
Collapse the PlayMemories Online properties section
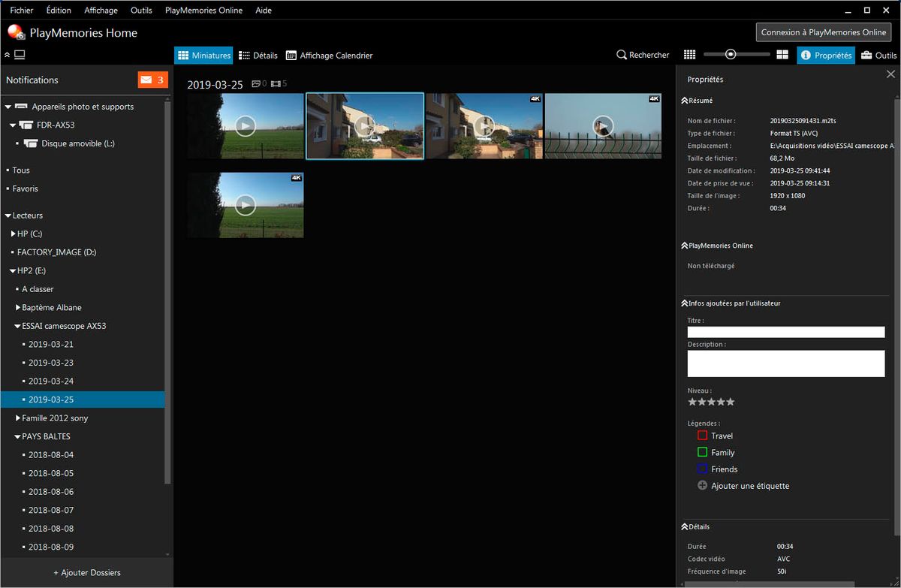pyautogui.click(x=684, y=246)
